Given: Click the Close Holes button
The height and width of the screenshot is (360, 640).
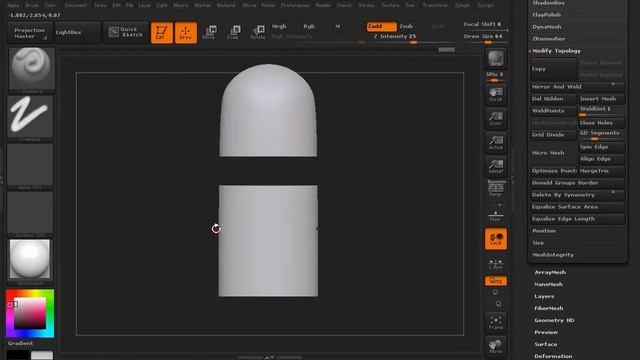Looking at the screenshot, I should (x=602, y=123).
